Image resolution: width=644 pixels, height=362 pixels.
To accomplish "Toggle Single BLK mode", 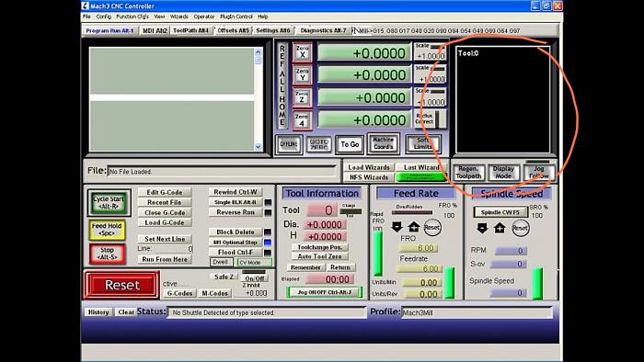I will (235, 202).
